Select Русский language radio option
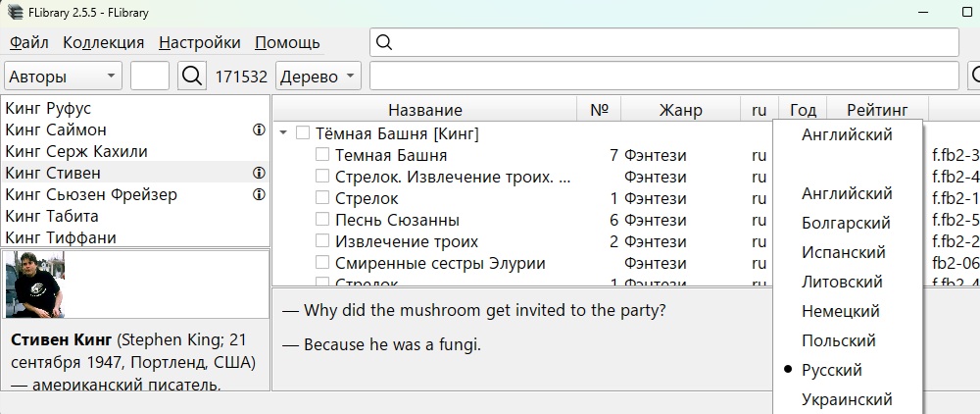Screen dimensions: 980x414 pyautogui.click(x=832, y=370)
